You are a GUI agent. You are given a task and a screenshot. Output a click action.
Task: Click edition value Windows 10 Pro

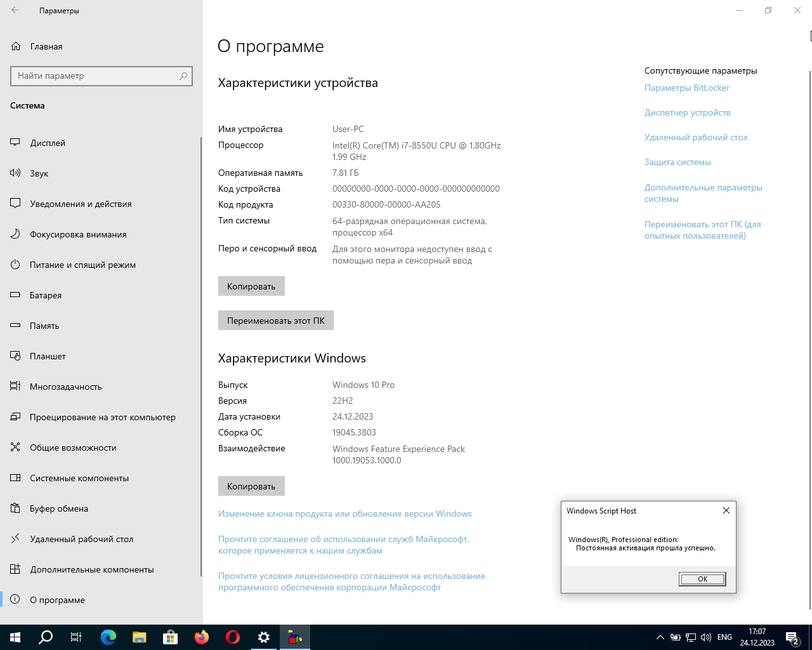click(x=363, y=385)
